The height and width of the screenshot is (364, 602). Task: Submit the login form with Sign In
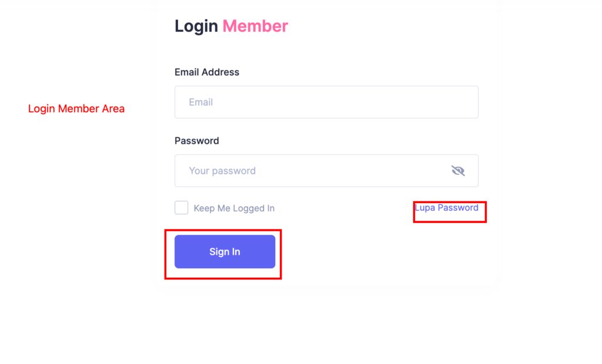click(x=225, y=252)
